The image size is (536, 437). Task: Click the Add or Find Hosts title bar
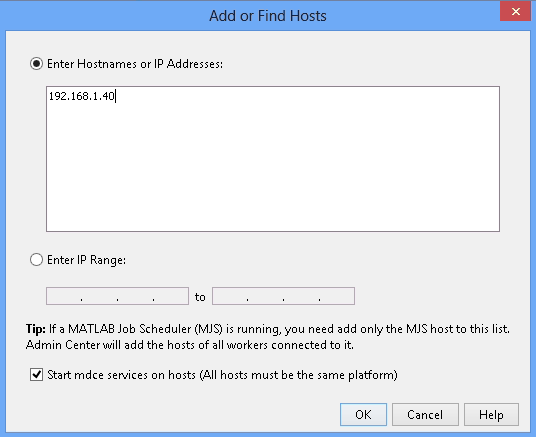pyautogui.click(x=268, y=16)
